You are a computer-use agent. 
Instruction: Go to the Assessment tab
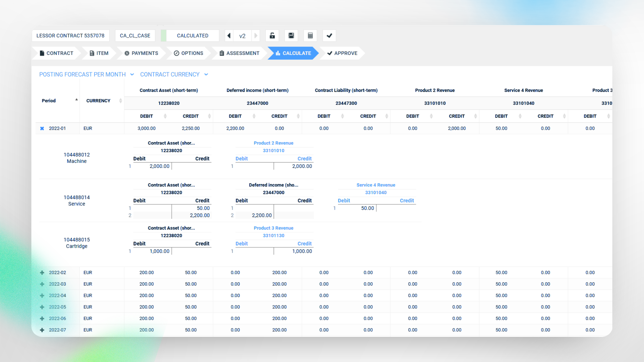coord(239,53)
